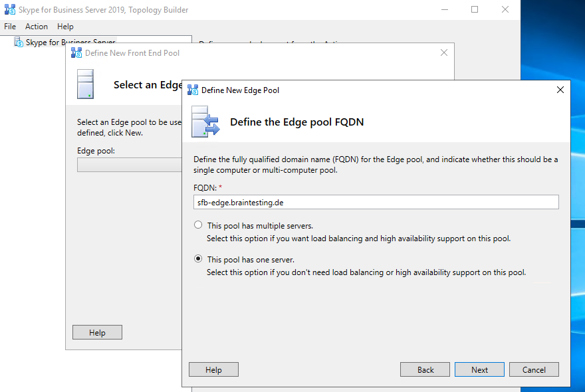Viewport: 585px width, 392px height.
Task: Click the Skype for Business Server tree icon
Action: (x=19, y=43)
